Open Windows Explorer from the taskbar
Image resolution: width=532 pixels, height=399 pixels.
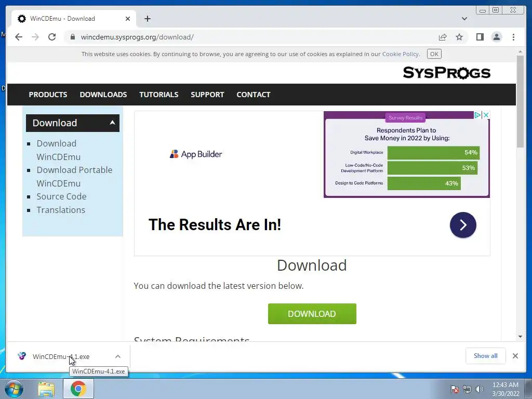pyautogui.click(x=46, y=389)
